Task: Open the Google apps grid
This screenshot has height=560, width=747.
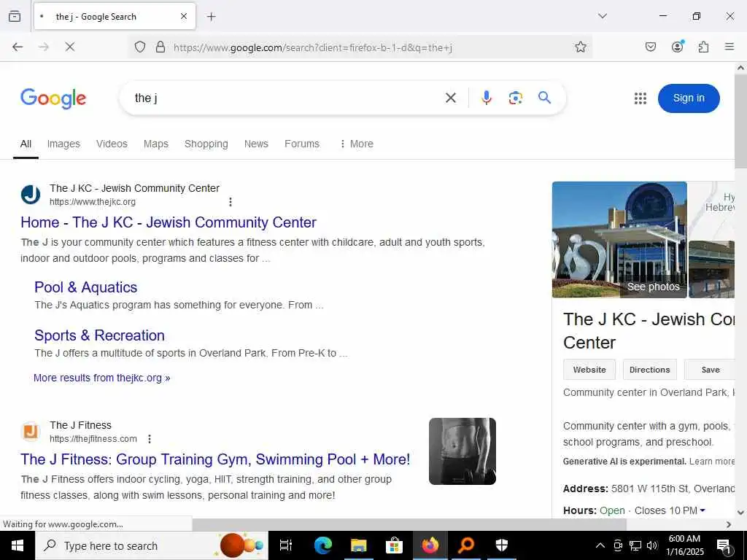Action: tap(640, 98)
